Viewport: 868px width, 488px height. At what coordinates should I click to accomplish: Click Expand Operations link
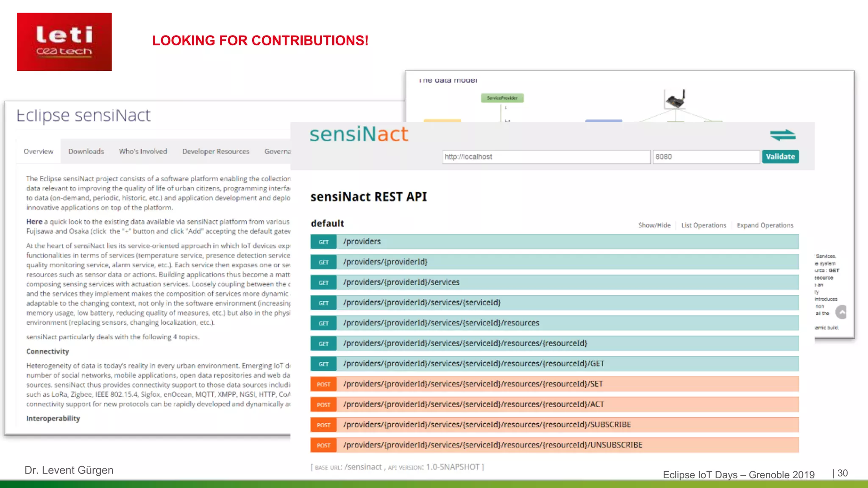click(x=765, y=225)
